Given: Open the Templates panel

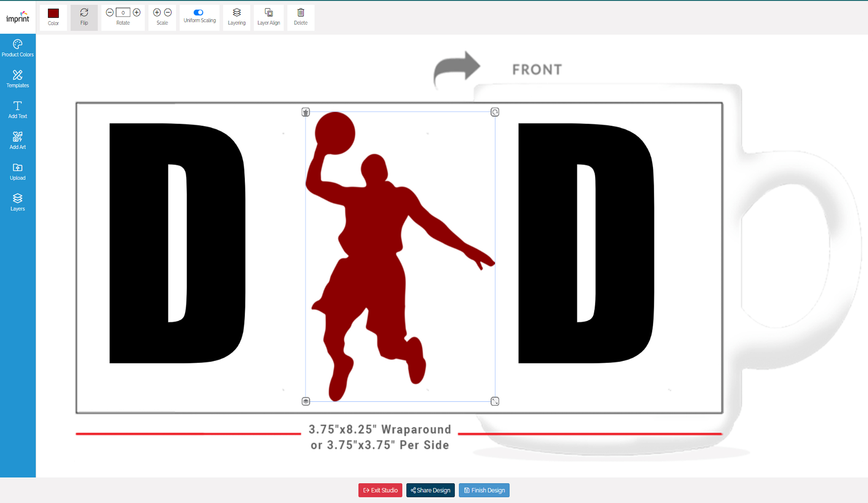Looking at the screenshot, I should (17, 79).
